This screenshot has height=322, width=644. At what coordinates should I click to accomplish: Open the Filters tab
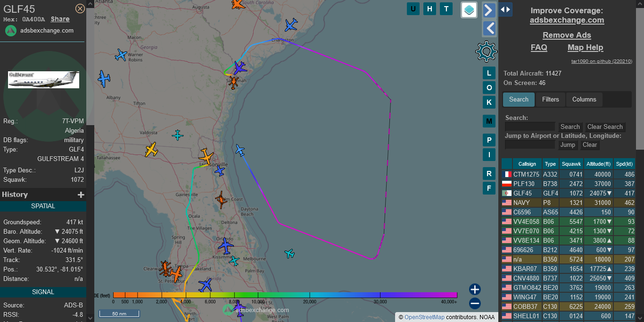tap(550, 100)
